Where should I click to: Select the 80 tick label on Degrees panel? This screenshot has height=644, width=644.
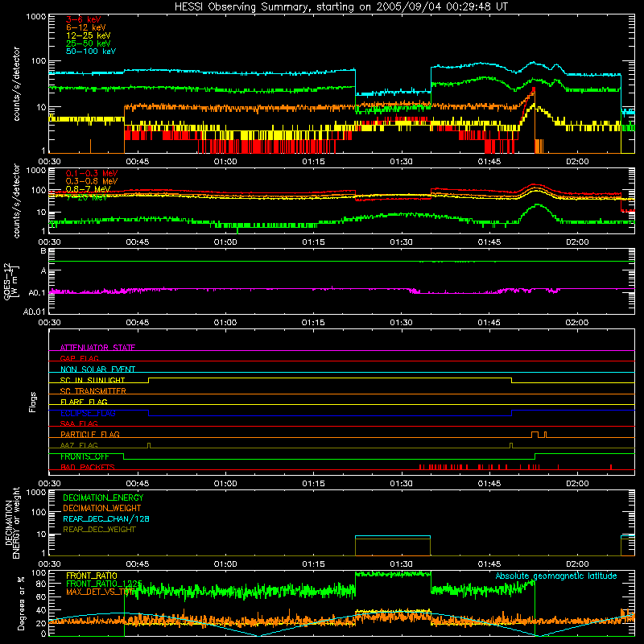pos(42,584)
